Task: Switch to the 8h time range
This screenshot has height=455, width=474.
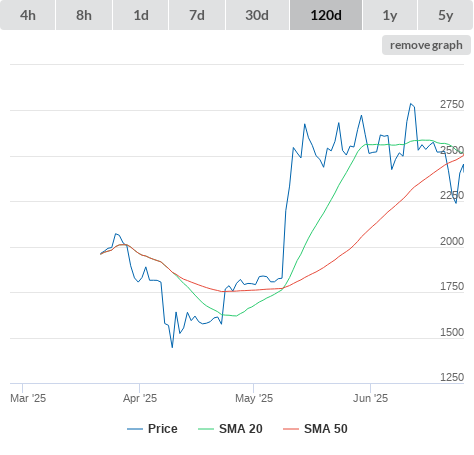Action: 84,15
